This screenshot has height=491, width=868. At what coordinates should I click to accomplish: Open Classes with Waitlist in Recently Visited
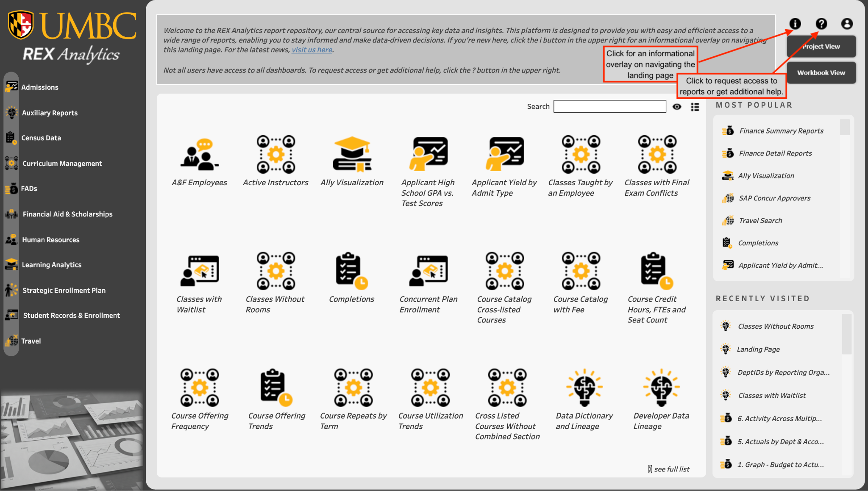click(772, 396)
